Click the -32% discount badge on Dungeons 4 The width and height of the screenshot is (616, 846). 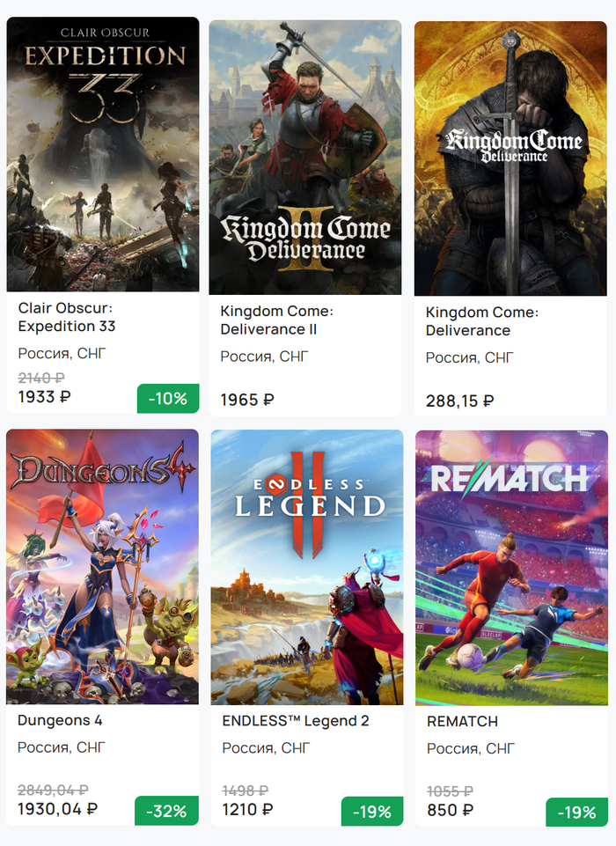click(x=166, y=811)
